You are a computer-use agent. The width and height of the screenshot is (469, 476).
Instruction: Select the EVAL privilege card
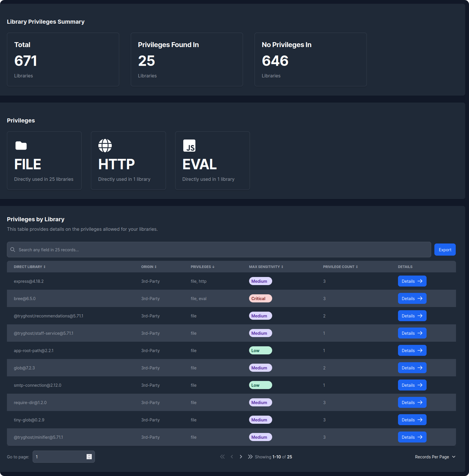tap(212, 161)
